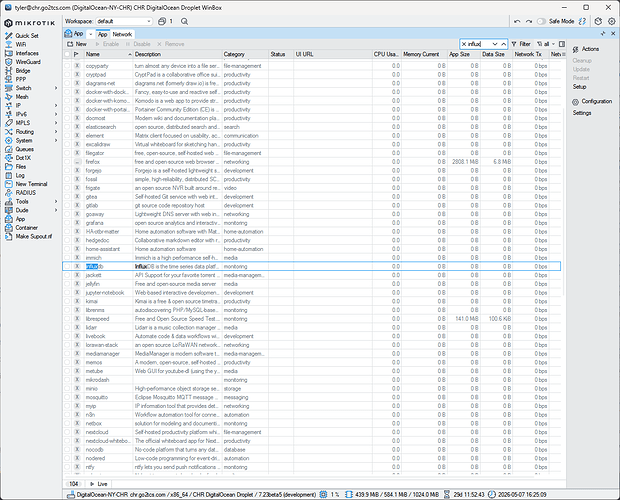Image resolution: width=620 pixels, height=500 pixels.
Task: Switch to the Network tab
Action: coord(122,34)
